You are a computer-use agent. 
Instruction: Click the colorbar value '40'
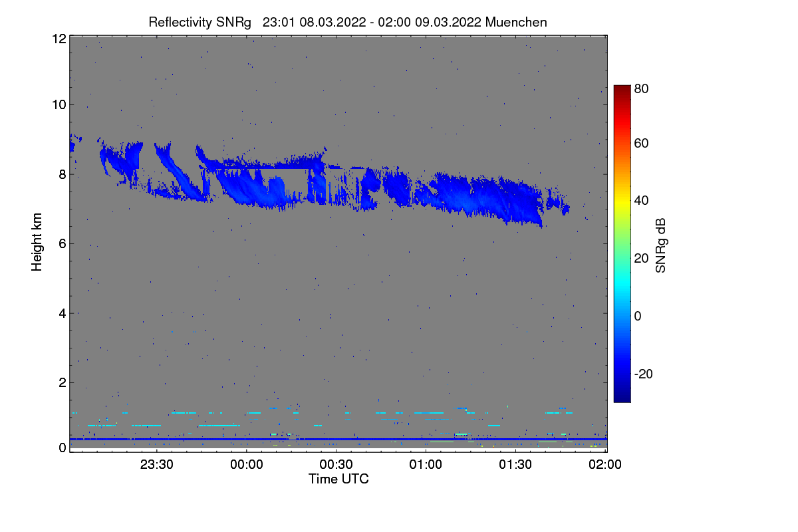[641, 201]
